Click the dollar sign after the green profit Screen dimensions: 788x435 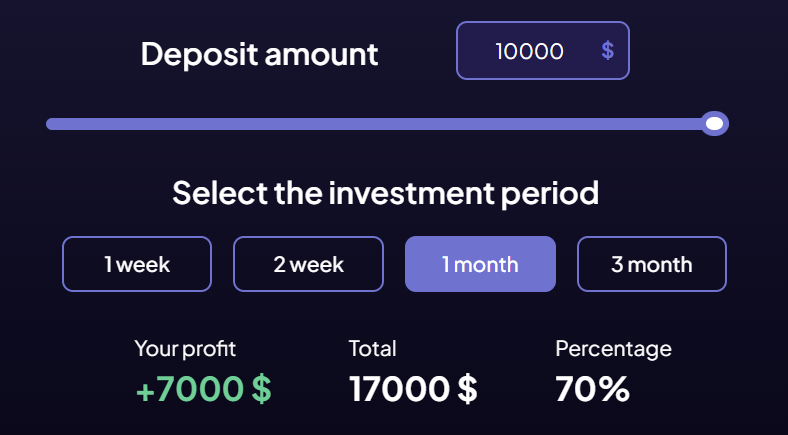(x=261, y=388)
